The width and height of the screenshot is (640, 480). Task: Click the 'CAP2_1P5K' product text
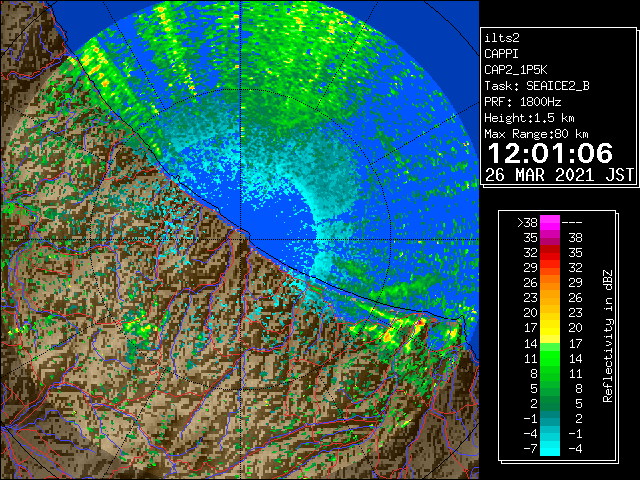tap(516, 70)
